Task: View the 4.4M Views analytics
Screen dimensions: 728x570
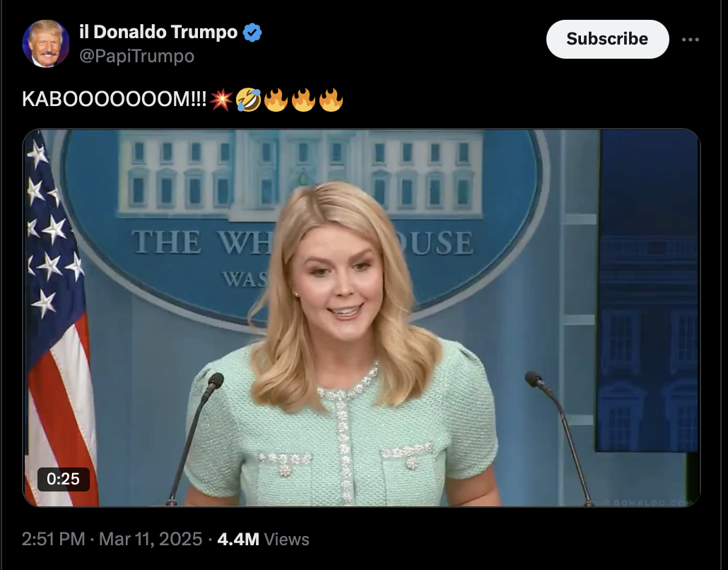Action: pos(263,540)
